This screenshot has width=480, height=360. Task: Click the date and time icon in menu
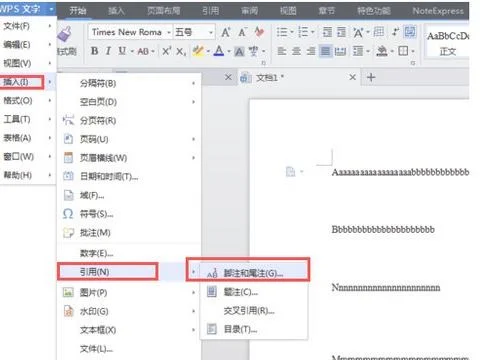pyautogui.click(x=68, y=176)
